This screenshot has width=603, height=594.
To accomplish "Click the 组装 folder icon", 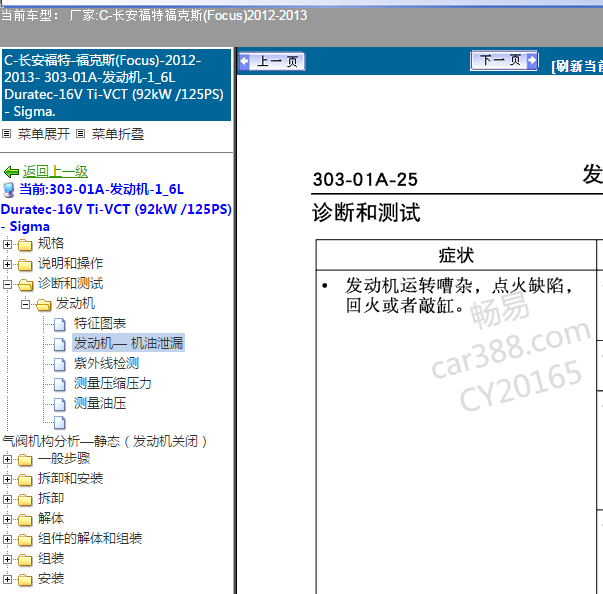I will point(25,560).
